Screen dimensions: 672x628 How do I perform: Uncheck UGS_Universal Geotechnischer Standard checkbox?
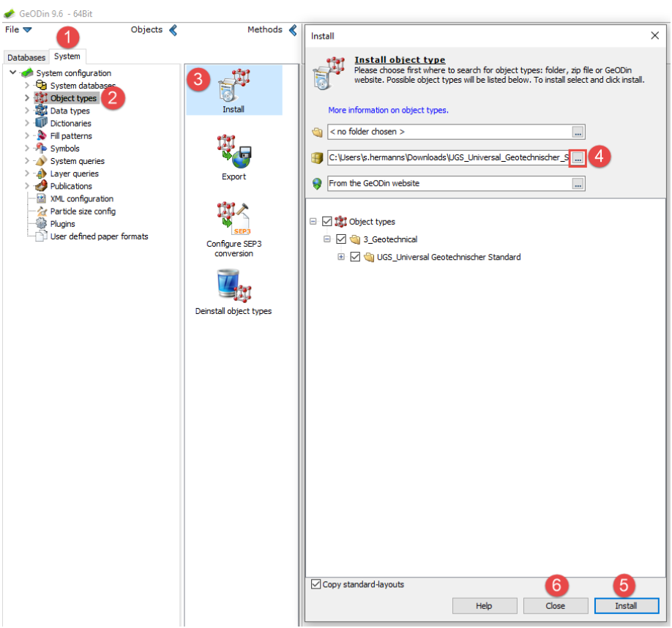tap(355, 257)
